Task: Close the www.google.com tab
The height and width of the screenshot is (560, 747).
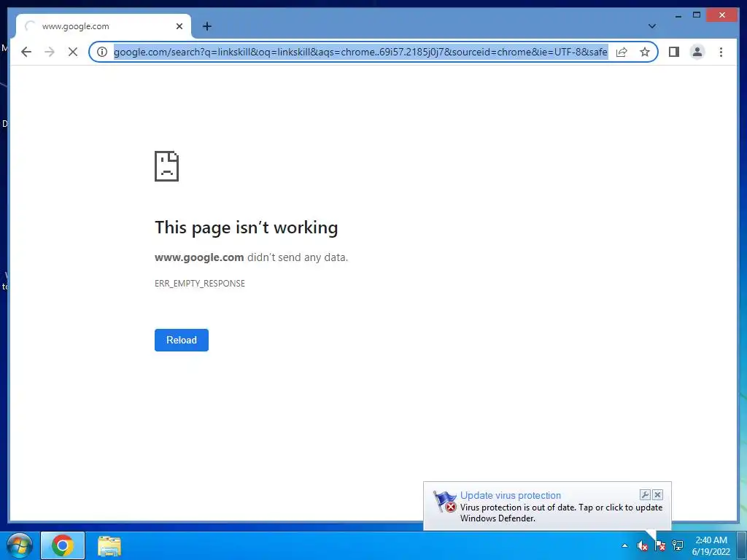Action: click(x=179, y=26)
